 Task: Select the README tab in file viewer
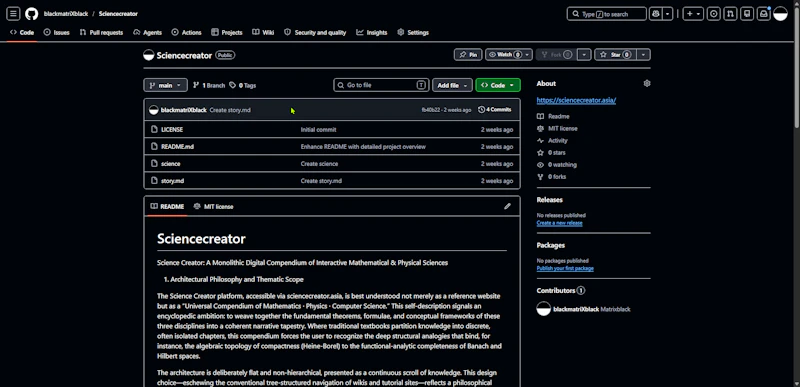[167, 207]
